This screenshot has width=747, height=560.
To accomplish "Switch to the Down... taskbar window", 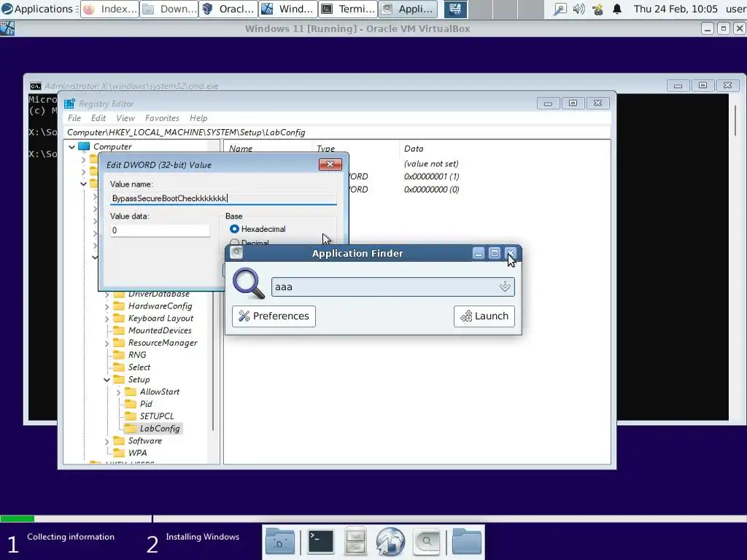I will [x=169, y=9].
